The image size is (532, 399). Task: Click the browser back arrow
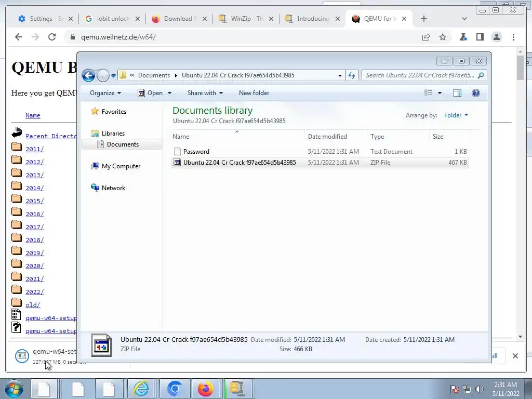coord(19,37)
